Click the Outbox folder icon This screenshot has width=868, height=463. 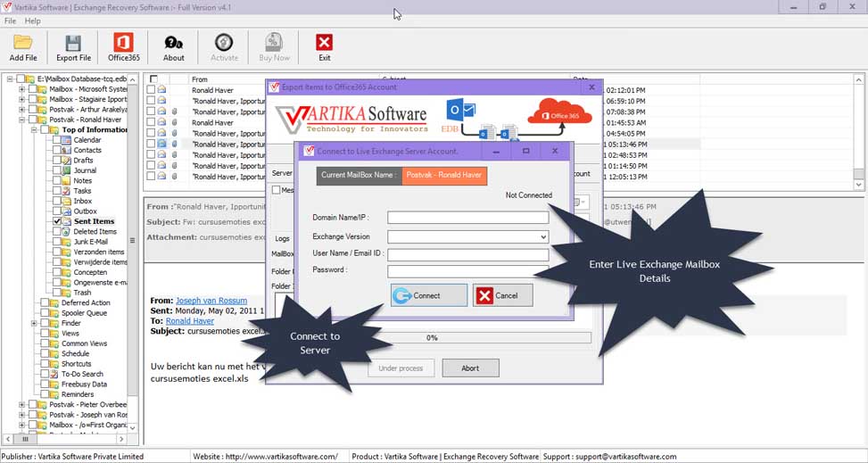click(x=66, y=211)
